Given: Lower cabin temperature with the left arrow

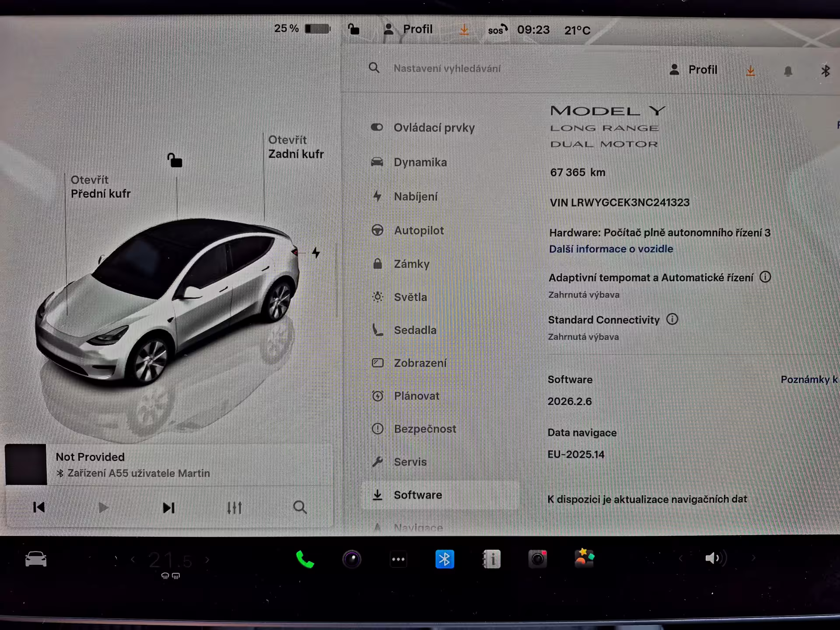Looking at the screenshot, I should coord(133,559).
